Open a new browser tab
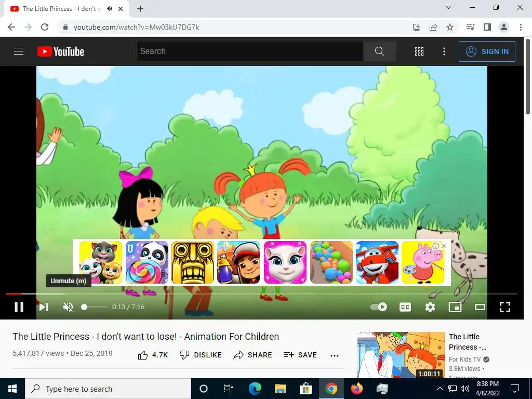Viewport: 532px width, 399px height. point(140,9)
